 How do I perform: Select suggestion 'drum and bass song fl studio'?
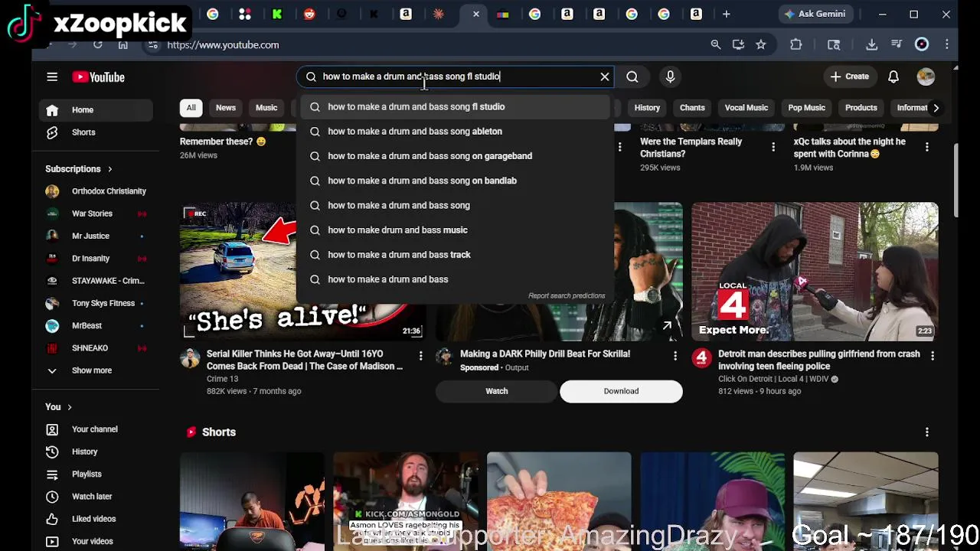[x=456, y=106]
